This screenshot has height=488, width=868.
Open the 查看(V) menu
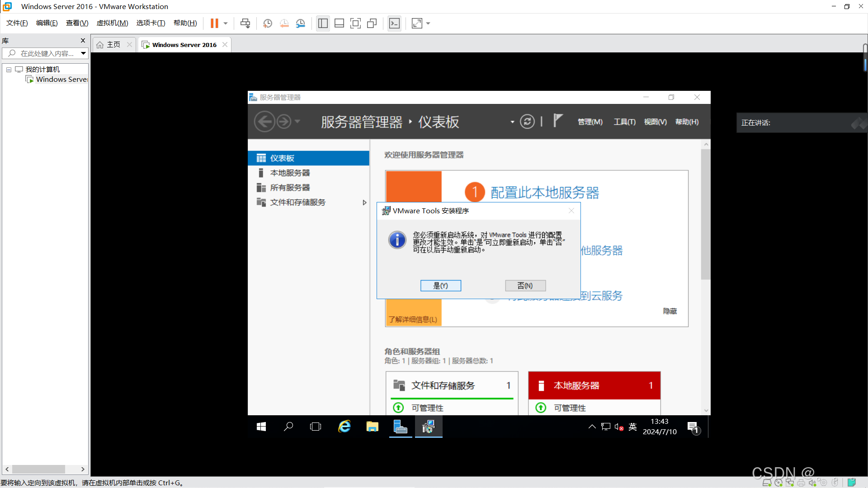[x=77, y=23]
